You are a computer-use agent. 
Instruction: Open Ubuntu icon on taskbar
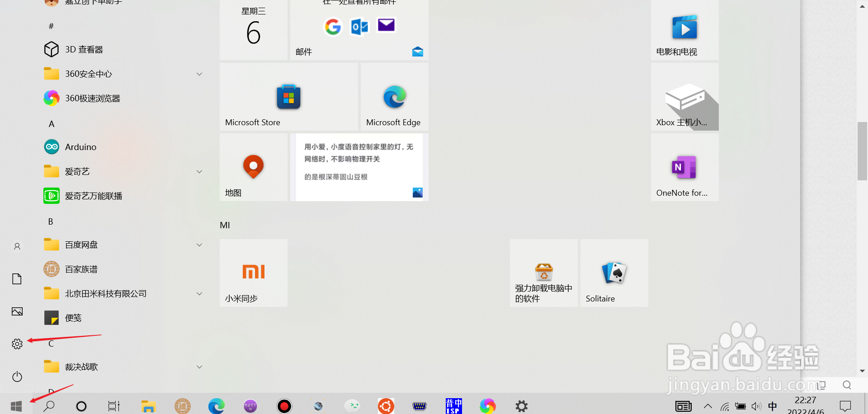386,406
